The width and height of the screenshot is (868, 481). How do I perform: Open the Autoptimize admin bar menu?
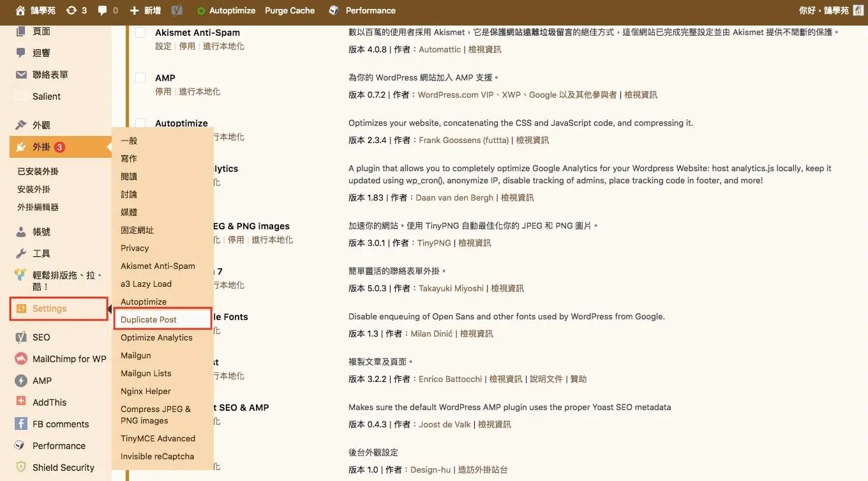point(226,10)
